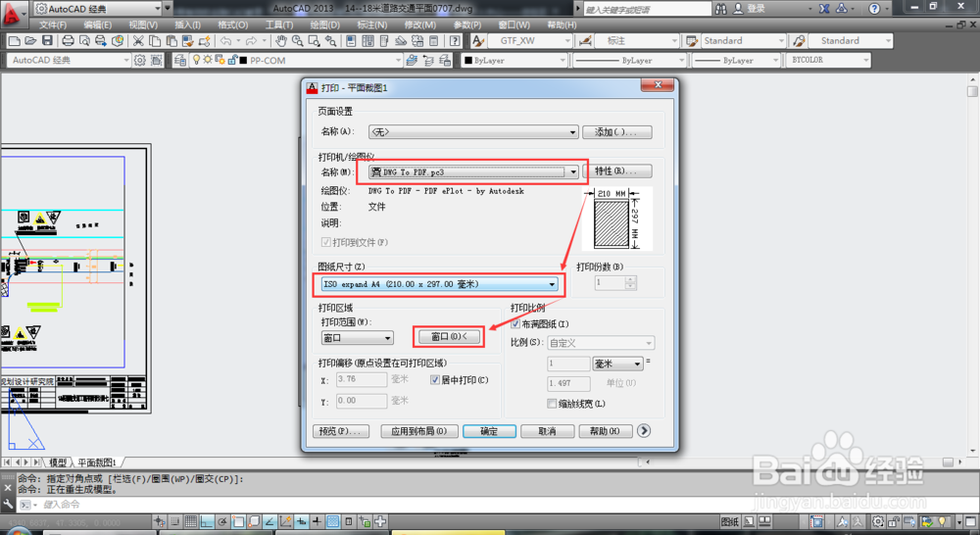The height and width of the screenshot is (535, 980).
Task: Click vertical scrollbar of drawing area
Action: [x=972, y=267]
